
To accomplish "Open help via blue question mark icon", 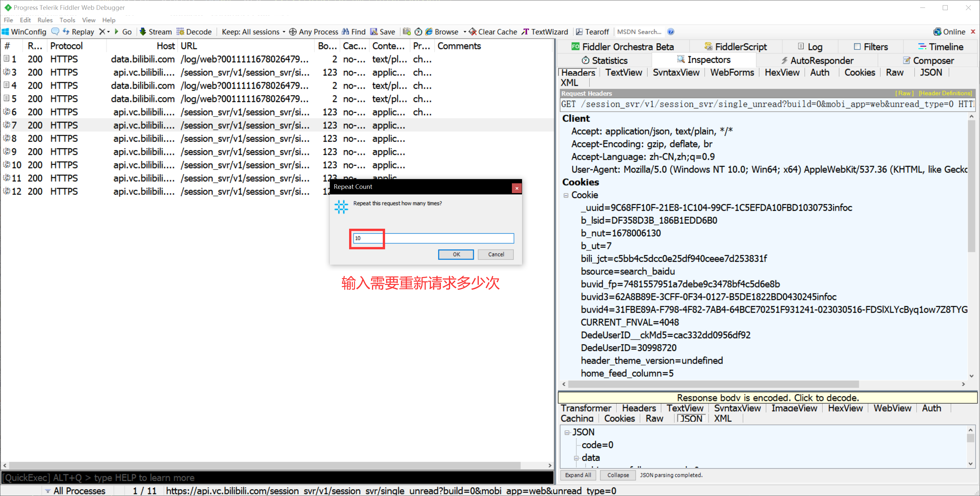I will pos(671,32).
